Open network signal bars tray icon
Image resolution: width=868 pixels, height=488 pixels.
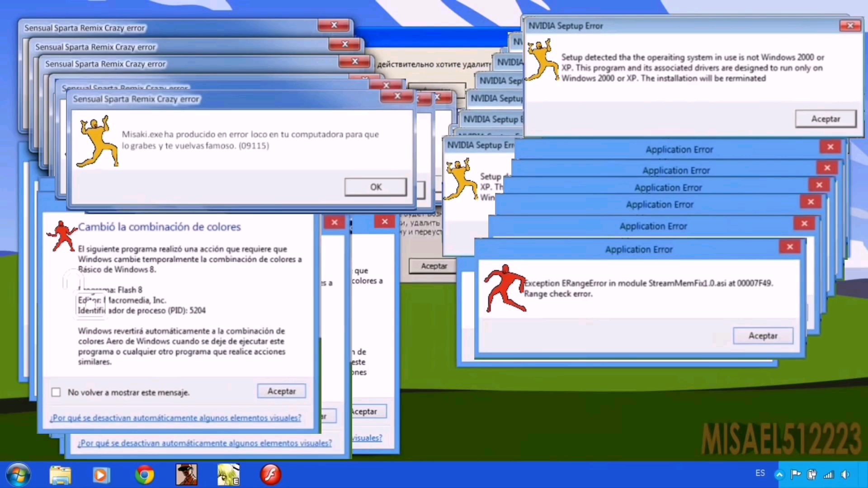[x=829, y=474]
